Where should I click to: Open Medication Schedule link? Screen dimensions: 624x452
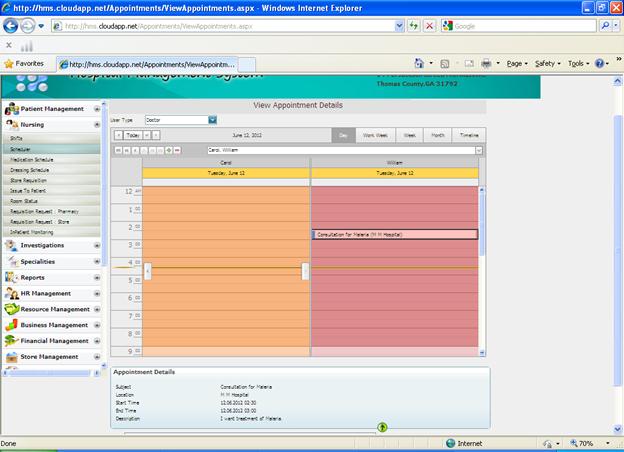[31, 159]
